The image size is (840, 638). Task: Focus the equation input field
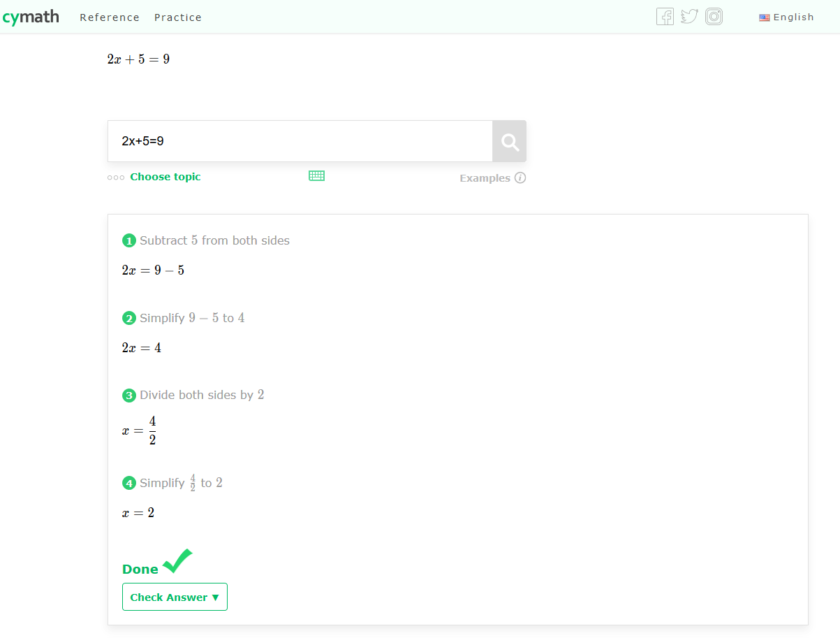300,141
